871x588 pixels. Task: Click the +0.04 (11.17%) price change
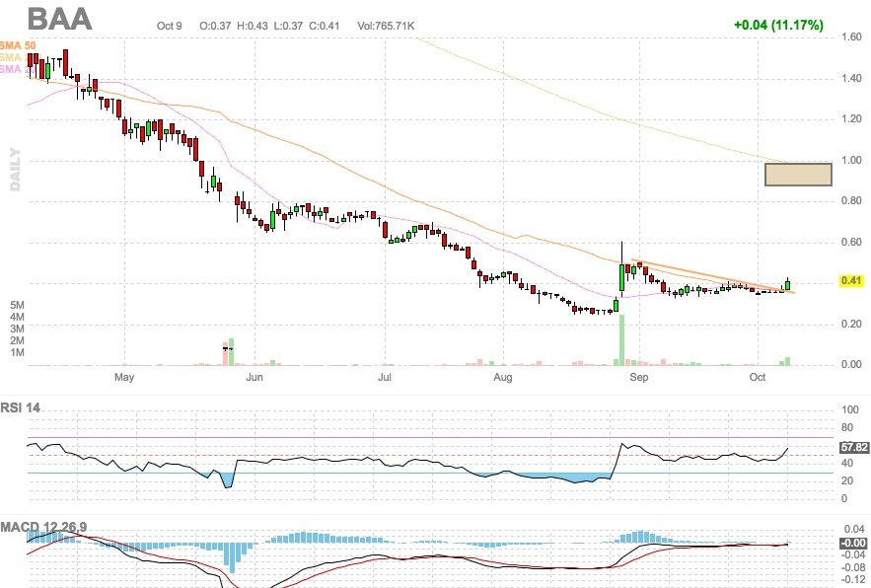[778, 25]
